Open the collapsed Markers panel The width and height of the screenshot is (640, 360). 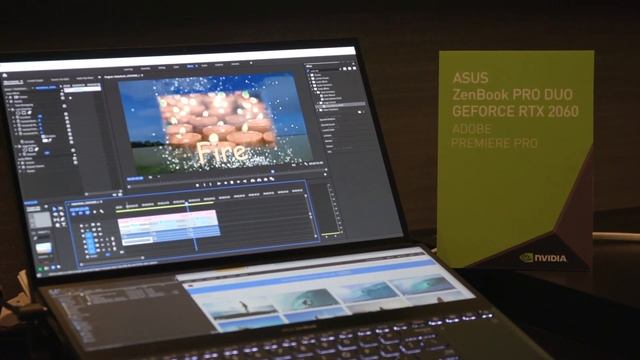(x=329, y=141)
